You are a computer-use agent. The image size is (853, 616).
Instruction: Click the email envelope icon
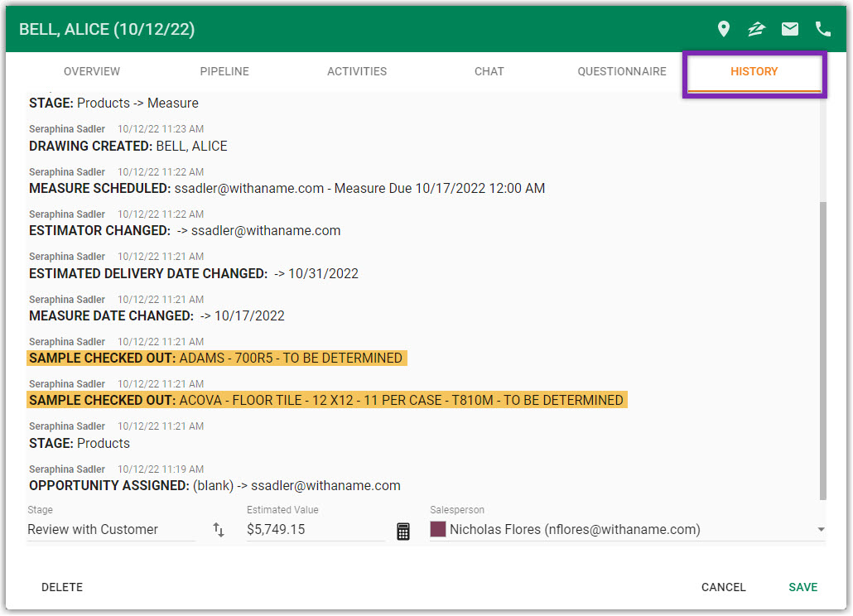[790, 30]
